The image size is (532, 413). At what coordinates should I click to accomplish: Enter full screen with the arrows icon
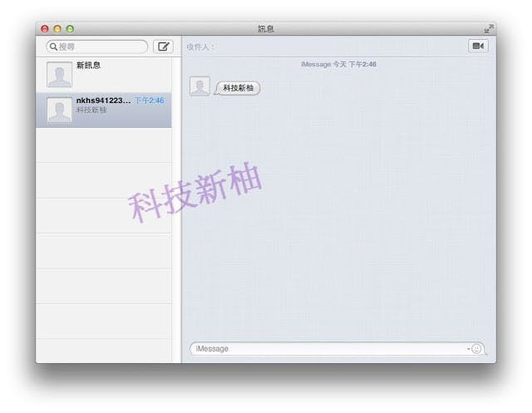click(489, 29)
